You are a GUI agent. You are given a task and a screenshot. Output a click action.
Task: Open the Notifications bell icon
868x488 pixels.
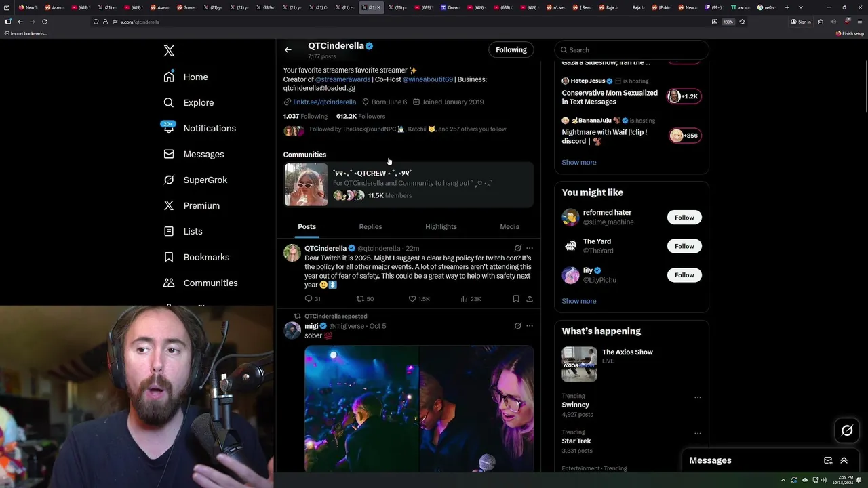(169, 127)
